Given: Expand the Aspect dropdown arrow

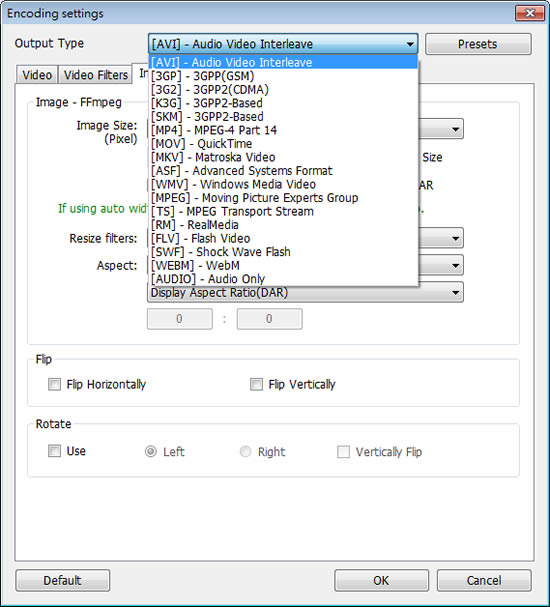Looking at the screenshot, I should (x=456, y=266).
